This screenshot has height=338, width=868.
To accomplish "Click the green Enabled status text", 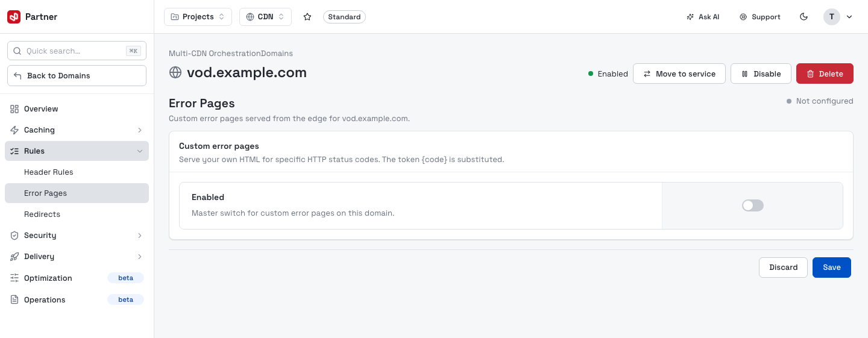I will 613,74.
